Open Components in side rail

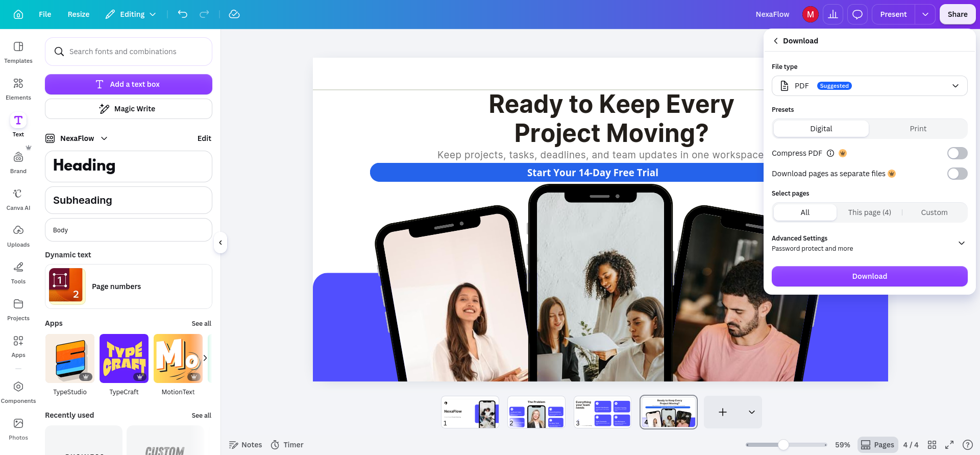[x=18, y=392]
